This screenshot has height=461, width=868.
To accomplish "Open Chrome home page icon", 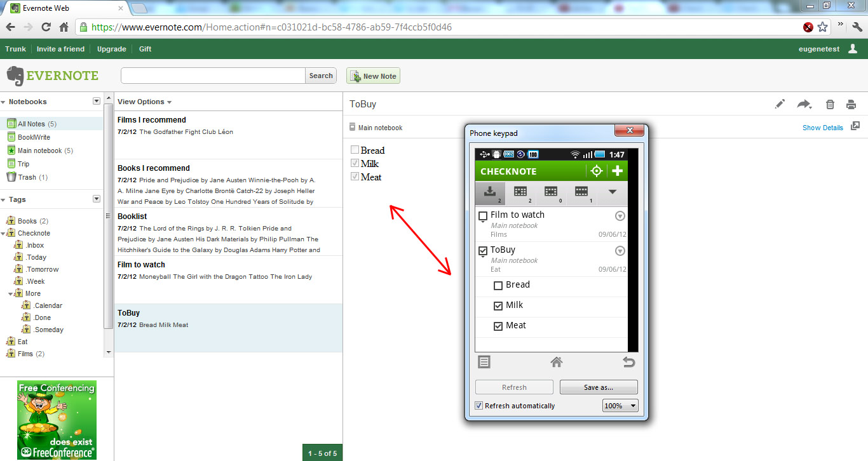I will pyautogui.click(x=64, y=27).
